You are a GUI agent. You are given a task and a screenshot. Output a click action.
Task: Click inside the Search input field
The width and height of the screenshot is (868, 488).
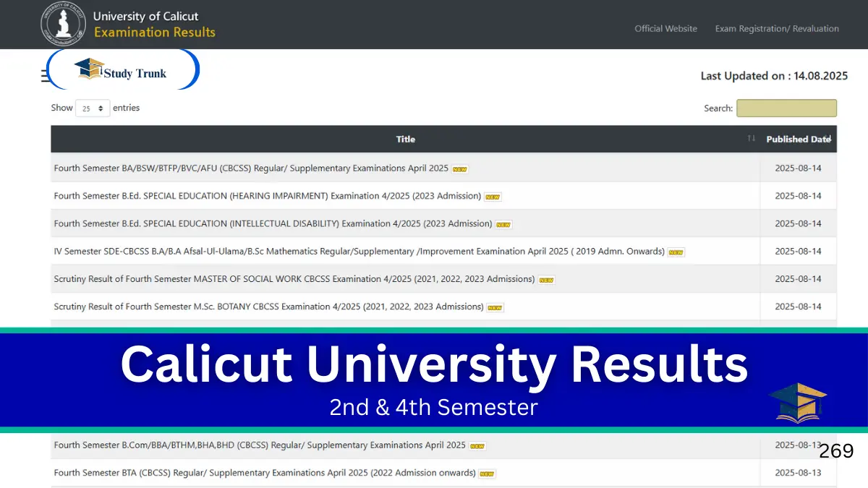coord(786,108)
